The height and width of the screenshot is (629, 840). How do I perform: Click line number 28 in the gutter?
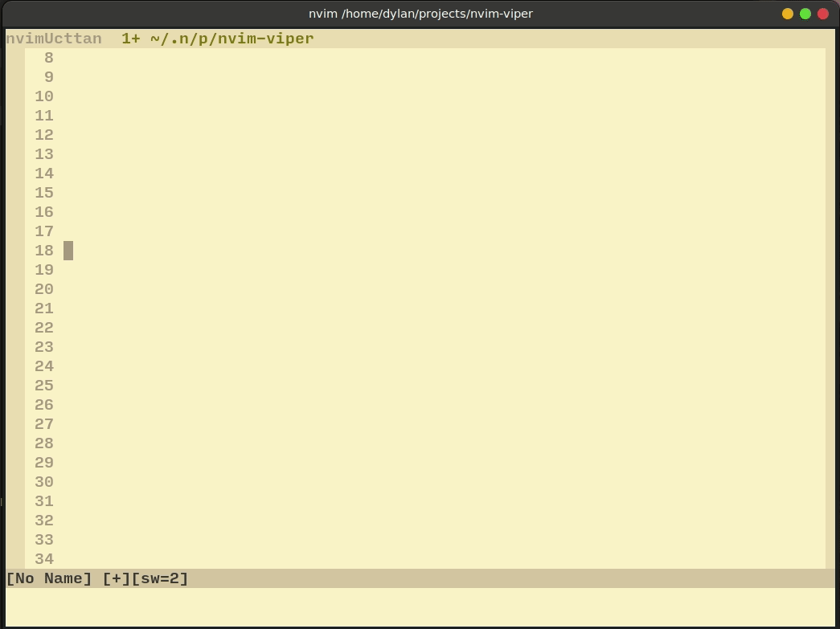tap(44, 443)
